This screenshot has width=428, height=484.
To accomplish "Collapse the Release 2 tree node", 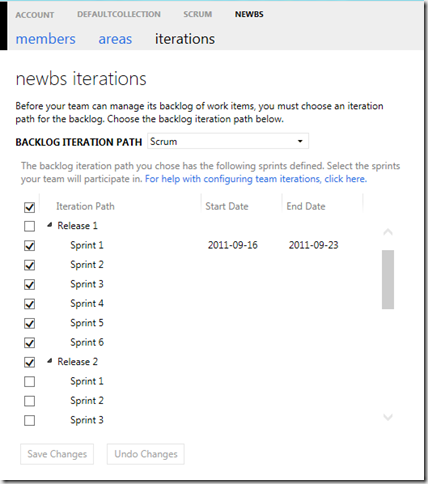I will (x=50, y=361).
